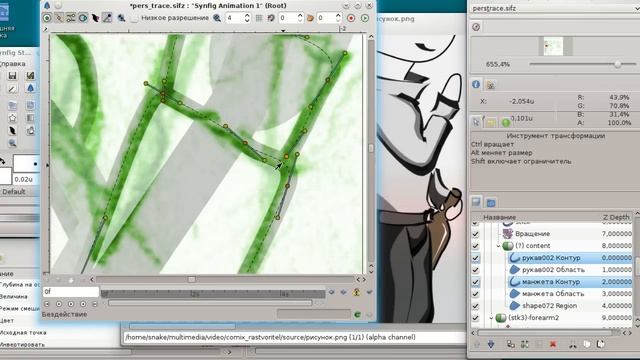Click the green refresh icon in canvas status bar
The image size is (640, 360).
[358, 314]
